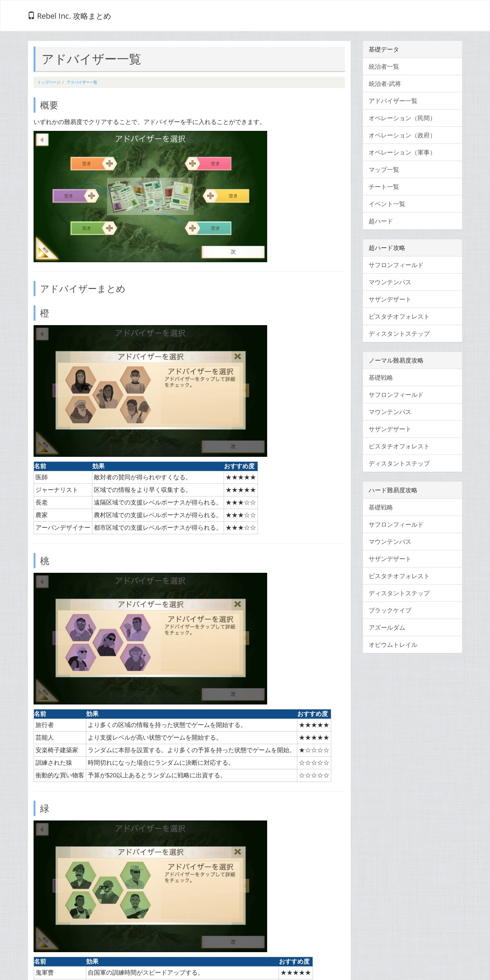Click the X close icon in 桃 screenshot
This screenshot has height=980, width=490.
pyautogui.click(x=237, y=604)
